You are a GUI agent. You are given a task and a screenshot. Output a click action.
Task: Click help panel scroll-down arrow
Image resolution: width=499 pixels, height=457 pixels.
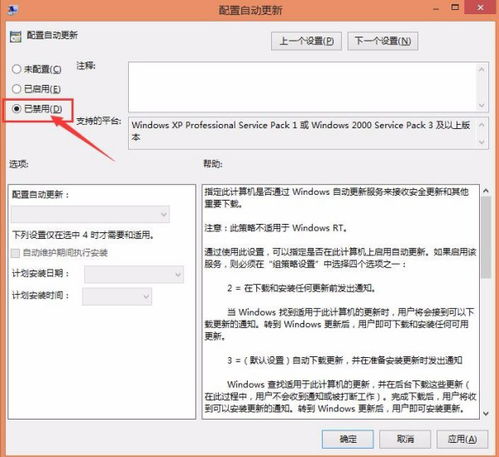pos(486,414)
